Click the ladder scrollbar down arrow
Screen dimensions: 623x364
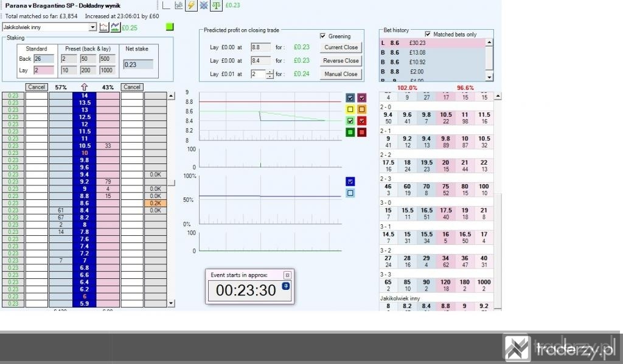pyautogui.click(x=171, y=303)
